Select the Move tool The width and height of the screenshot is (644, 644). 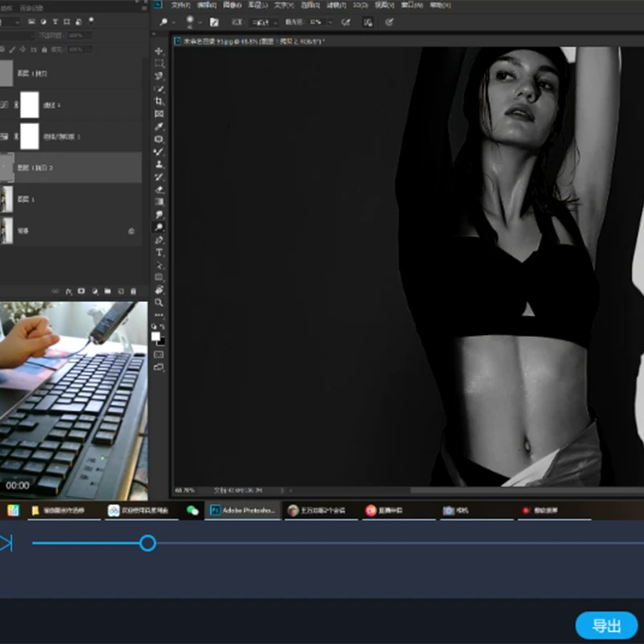[x=159, y=52]
